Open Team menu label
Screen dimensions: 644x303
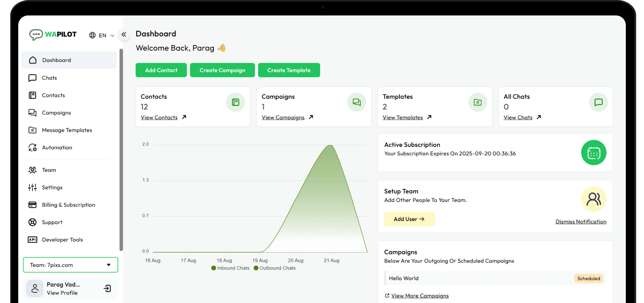pyautogui.click(x=49, y=170)
